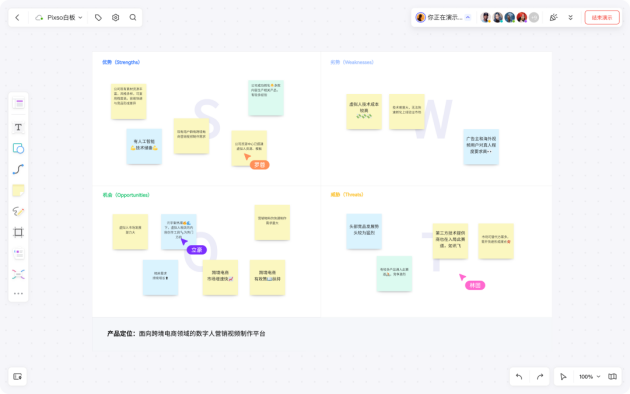Pick the sticky note tool
The width and height of the screenshot is (630, 394).
(x=18, y=190)
